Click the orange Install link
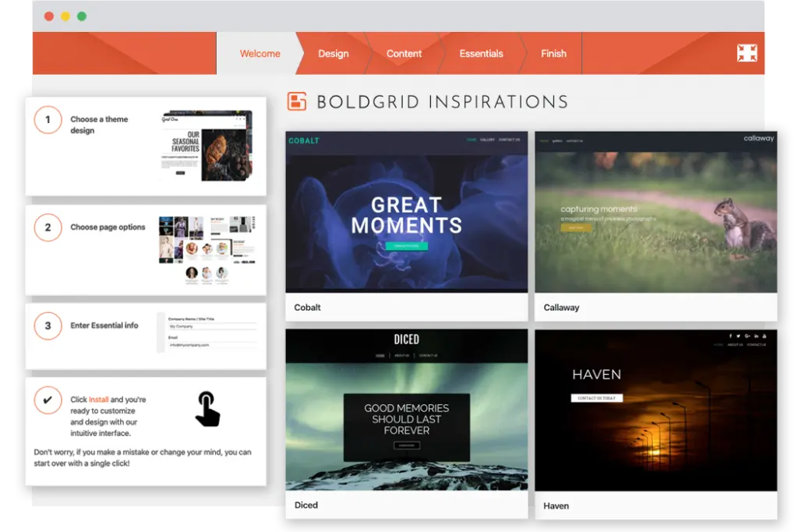The height and width of the screenshot is (532, 798). (x=98, y=400)
